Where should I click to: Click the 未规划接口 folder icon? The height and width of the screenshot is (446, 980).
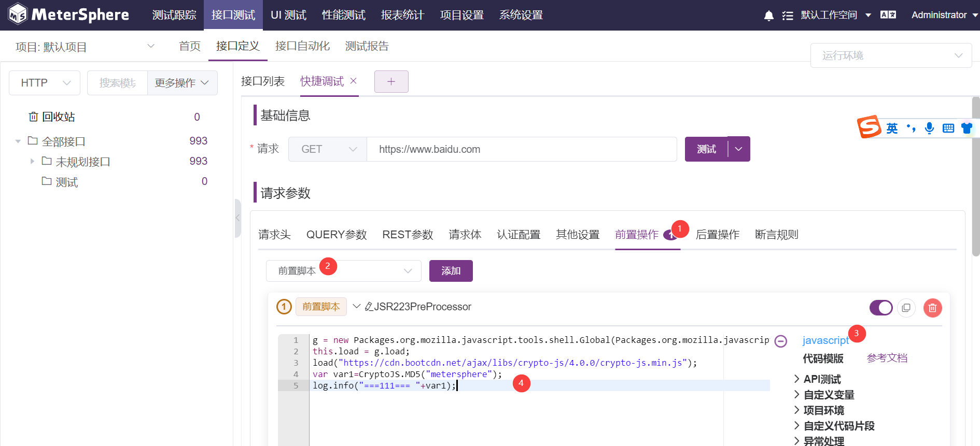tap(47, 161)
